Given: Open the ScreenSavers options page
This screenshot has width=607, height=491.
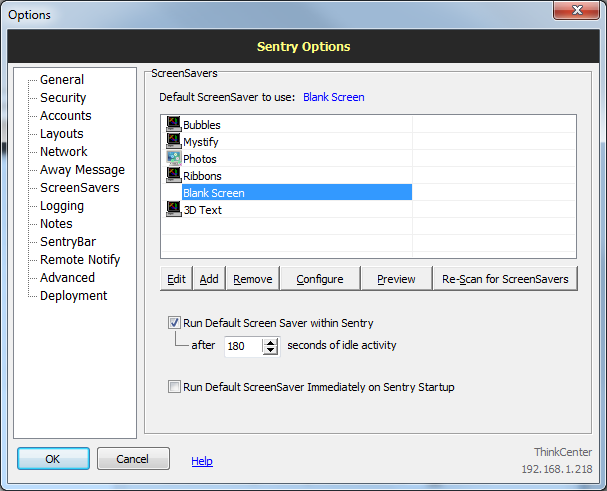Looking at the screenshot, I should (80, 188).
